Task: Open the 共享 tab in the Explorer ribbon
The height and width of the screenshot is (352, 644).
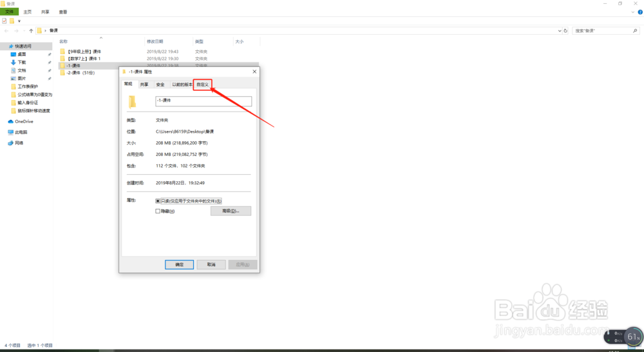Action: pyautogui.click(x=45, y=12)
